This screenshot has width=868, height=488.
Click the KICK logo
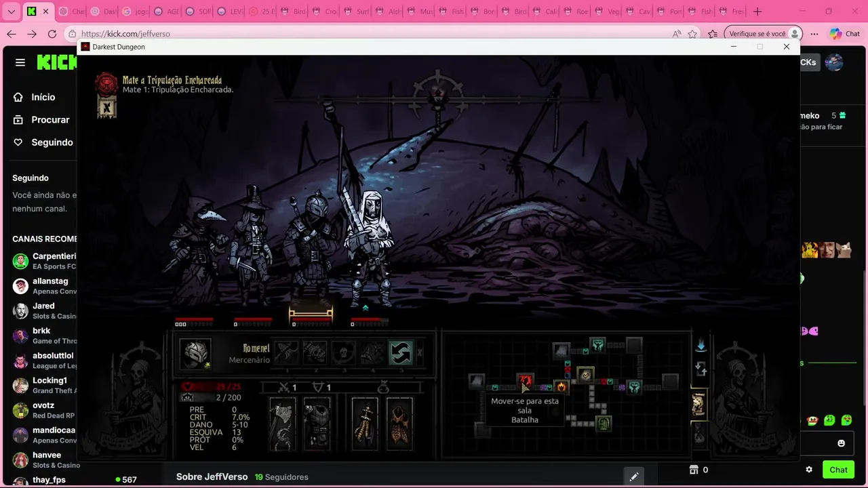(56, 62)
